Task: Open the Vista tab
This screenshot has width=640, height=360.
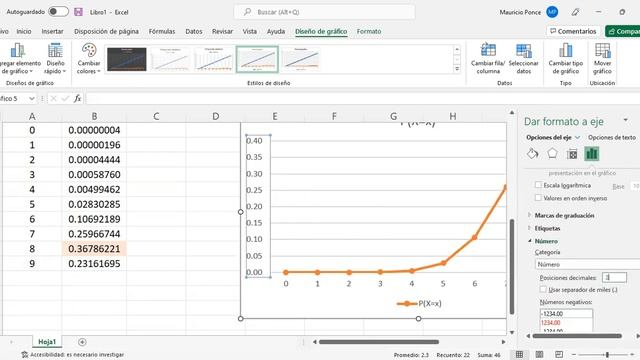Action: (249, 31)
